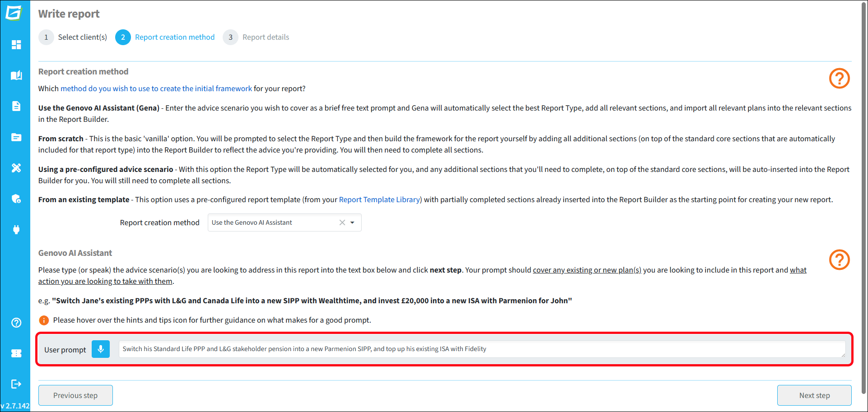Open the shield settings icon in sidebar

16,199
